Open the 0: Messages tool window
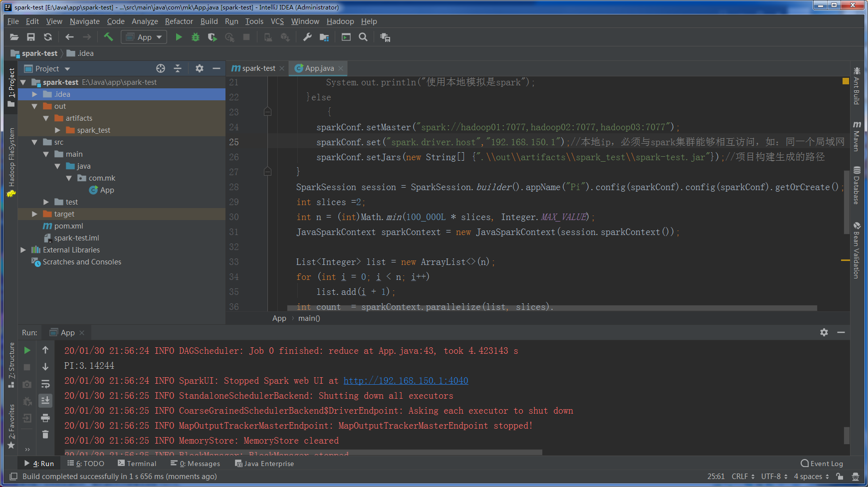Image resolution: width=868 pixels, height=487 pixels. click(195, 464)
